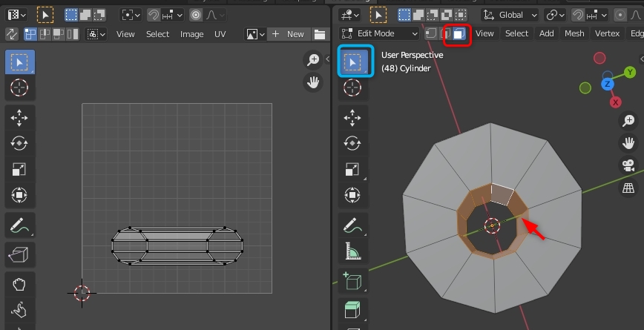Enable edge select mode in 3D viewport
The width and height of the screenshot is (644, 330).
(x=444, y=33)
